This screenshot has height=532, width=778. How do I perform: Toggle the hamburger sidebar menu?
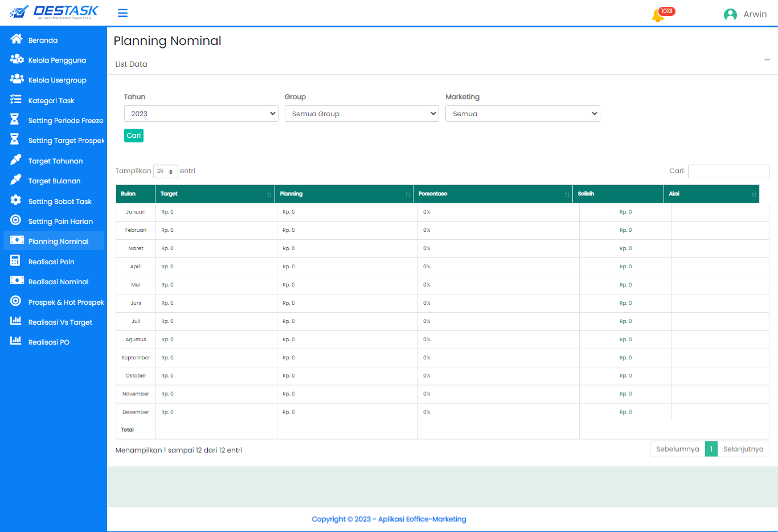122,13
